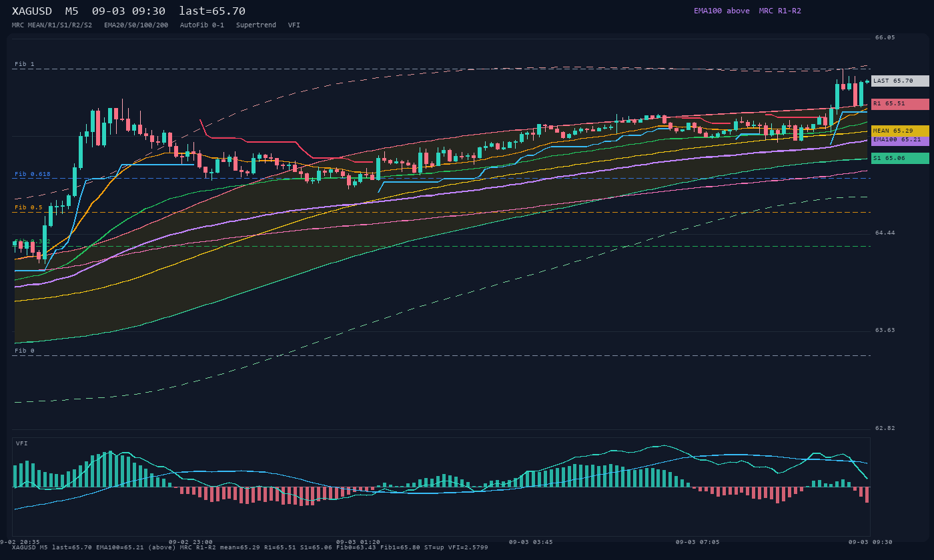Click the 'VFI' label inside the lower panel

[x=22, y=443]
